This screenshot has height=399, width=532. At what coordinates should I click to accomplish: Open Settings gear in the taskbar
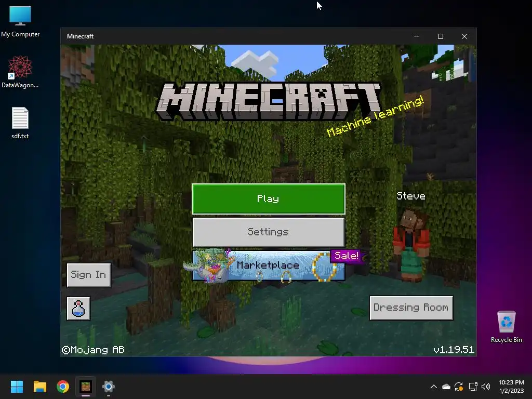pos(109,387)
